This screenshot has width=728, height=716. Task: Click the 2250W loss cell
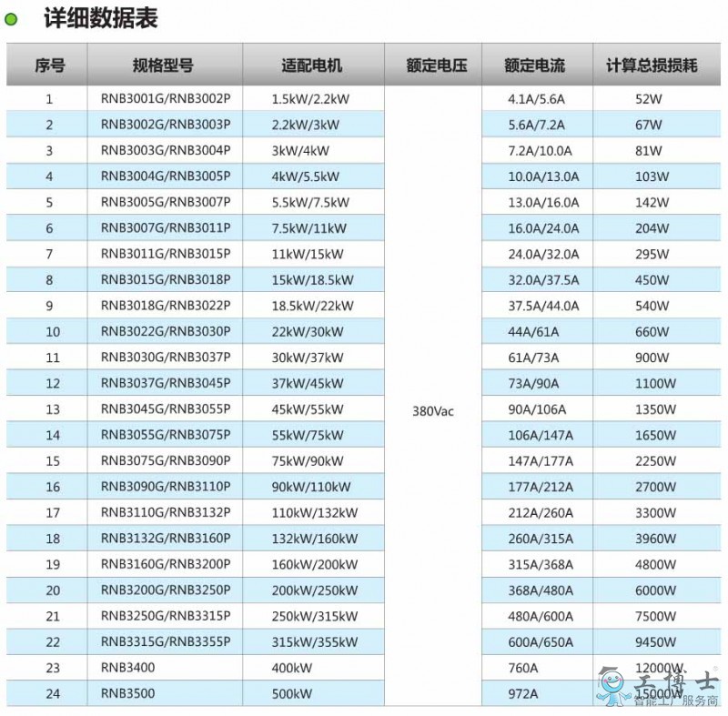coord(655,460)
